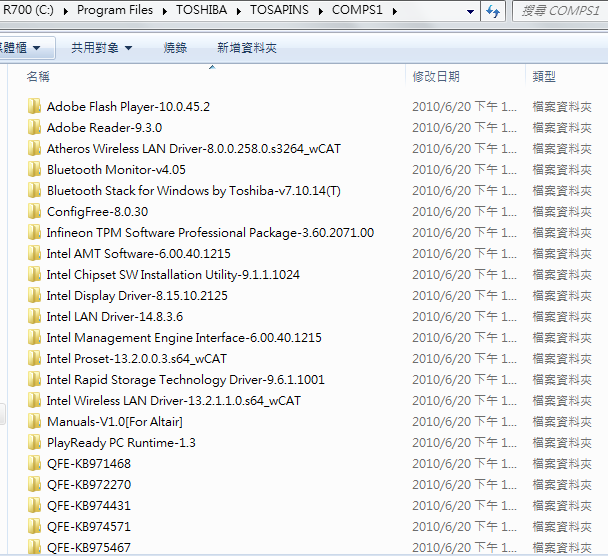This screenshot has height=556, width=608.
Task: Select the QFE-KB972270 folder icon
Action: coord(35,484)
